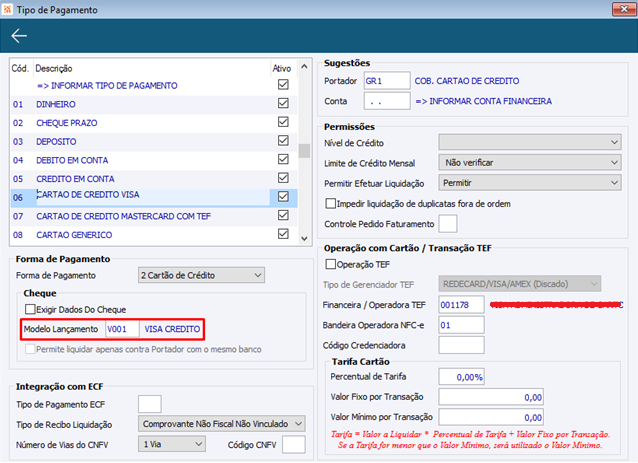Enable the Operação TEF checkbox
This screenshot has height=463, width=638.
pos(331,264)
